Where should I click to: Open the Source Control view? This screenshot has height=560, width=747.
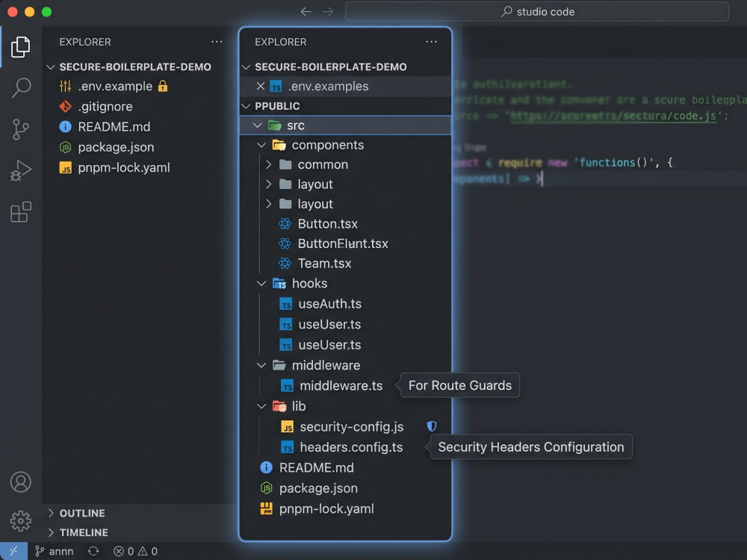pyautogui.click(x=20, y=129)
